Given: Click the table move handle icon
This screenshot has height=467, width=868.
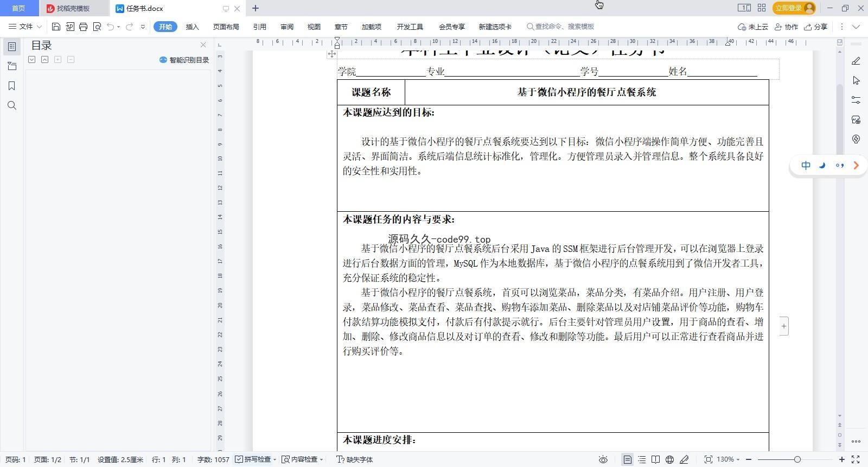Looking at the screenshot, I should point(331,54).
